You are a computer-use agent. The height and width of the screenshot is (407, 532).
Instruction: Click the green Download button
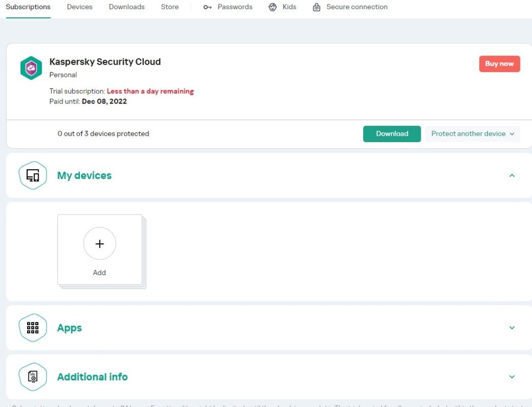pos(392,133)
